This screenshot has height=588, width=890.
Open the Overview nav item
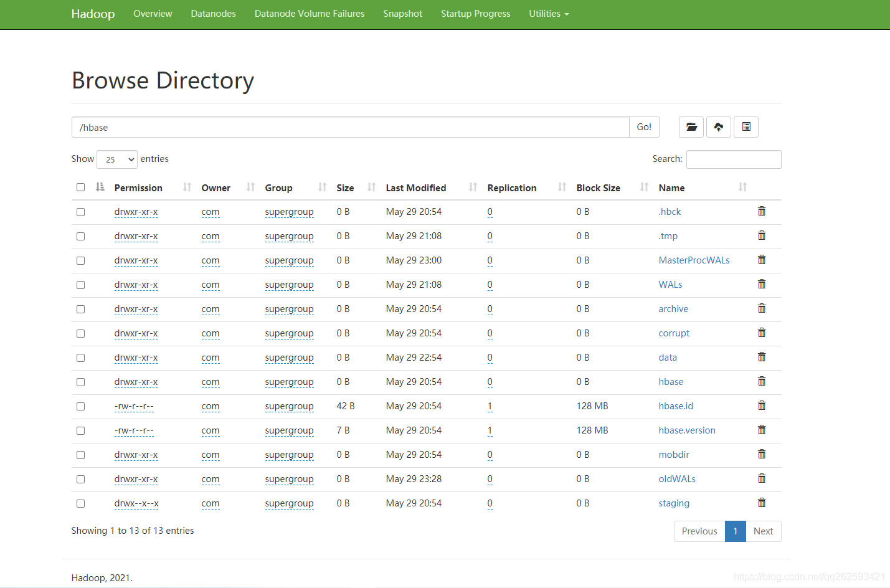pyautogui.click(x=153, y=14)
